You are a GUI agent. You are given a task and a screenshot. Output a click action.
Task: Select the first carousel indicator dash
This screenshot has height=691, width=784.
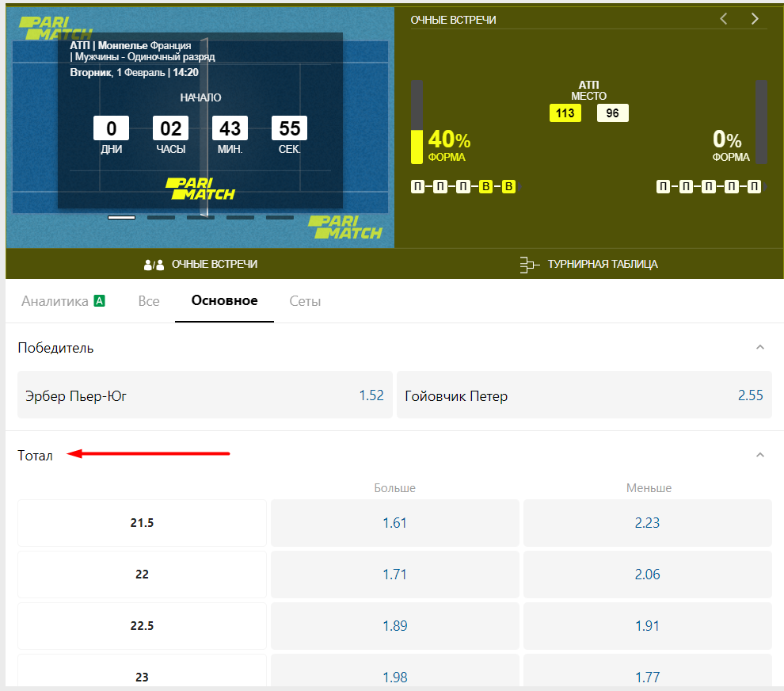[121, 217]
